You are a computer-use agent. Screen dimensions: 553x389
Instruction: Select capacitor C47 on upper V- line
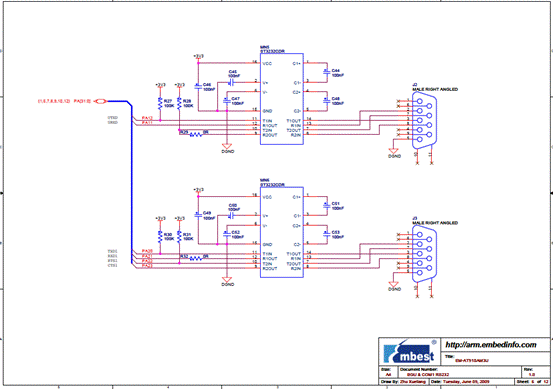pyautogui.click(x=227, y=101)
